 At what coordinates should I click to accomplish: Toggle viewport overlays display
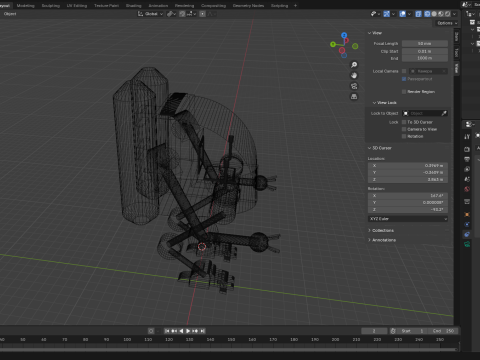[403, 14]
